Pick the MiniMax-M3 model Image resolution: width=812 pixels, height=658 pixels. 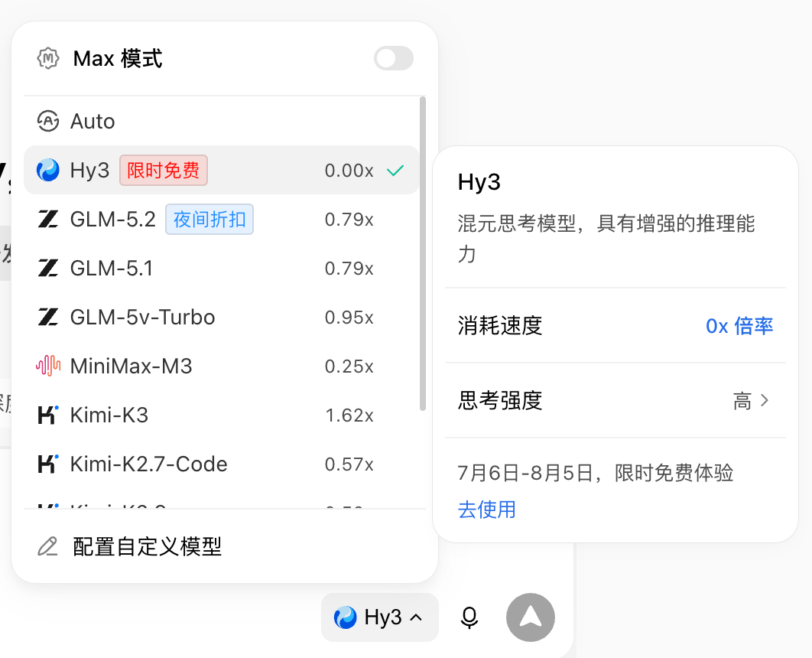coord(221,366)
